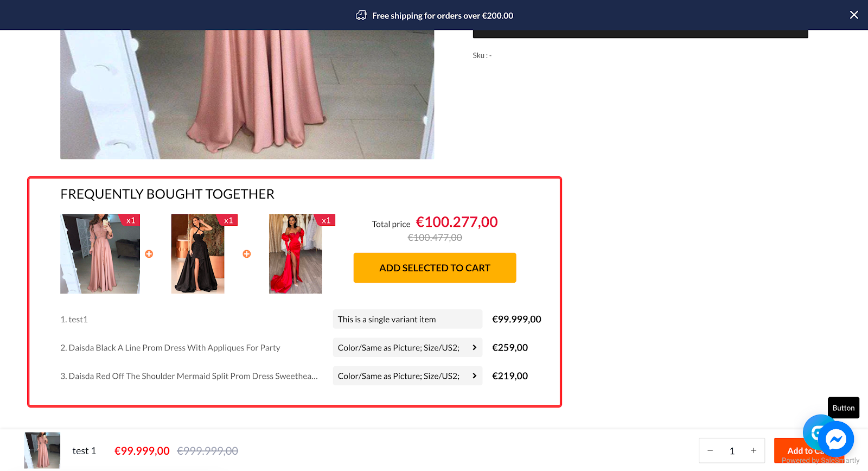Click the single variant item selector for test1
Screen dimensions: 868x471
[407, 320]
